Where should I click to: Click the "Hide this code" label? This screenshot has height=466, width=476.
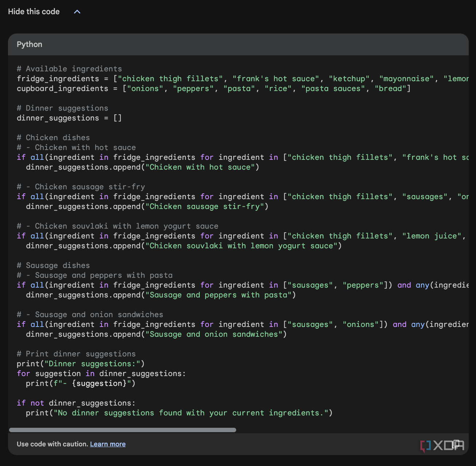[34, 12]
